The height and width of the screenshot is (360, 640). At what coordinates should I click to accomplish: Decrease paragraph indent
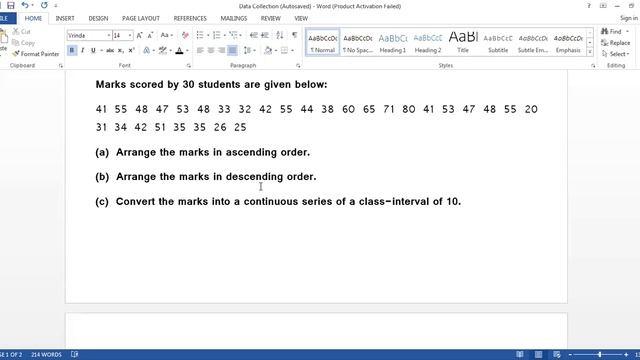253,36
